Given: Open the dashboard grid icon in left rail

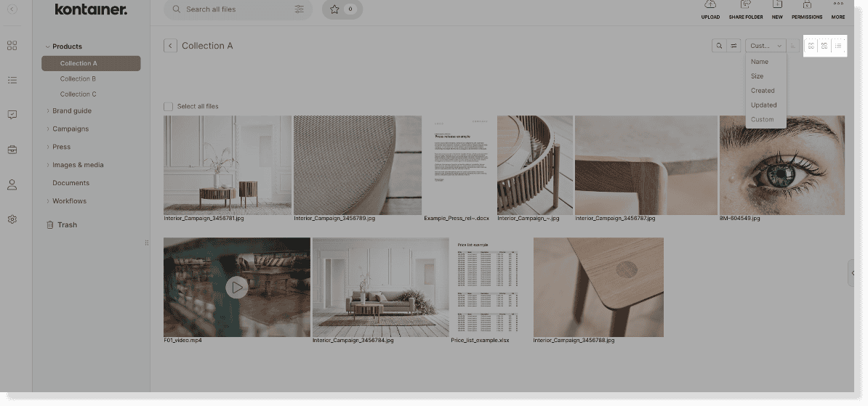Looking at the screenshot, I should (12, 46).
